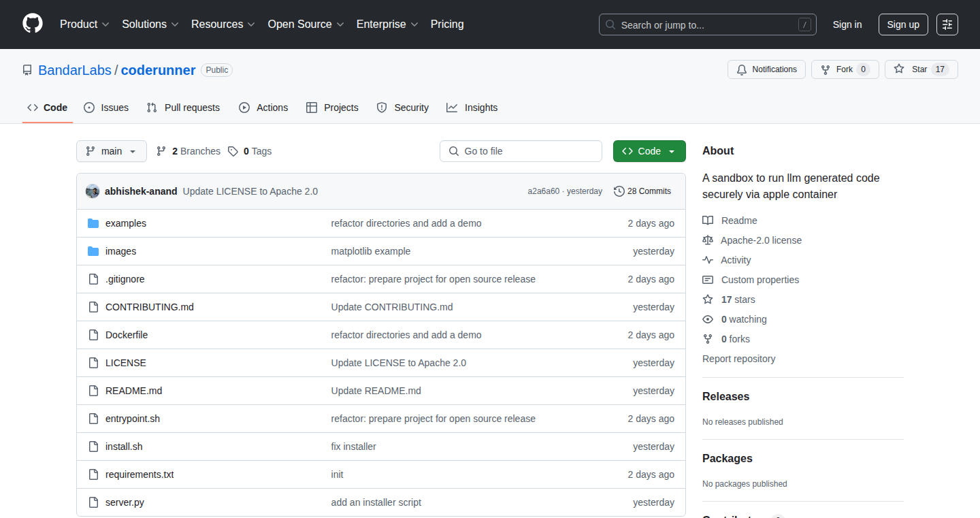Open the requirements.txt file
This screenshot has width=980, height=518.
pos(140,474)
